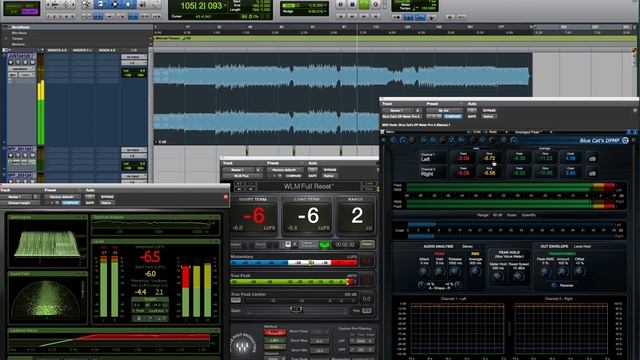Click Auto button in WLM window header
Screen dimensions: 640x360
tap(312, 170)
